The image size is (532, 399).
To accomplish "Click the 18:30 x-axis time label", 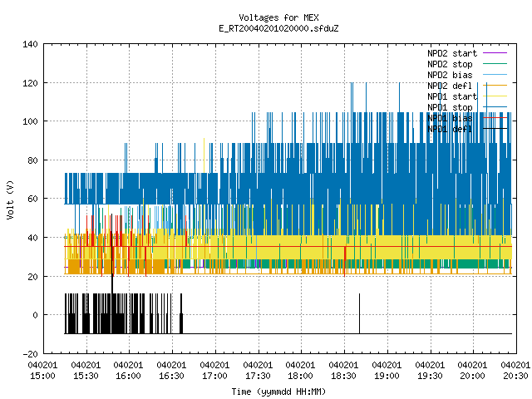I will [x=343, y=376].
